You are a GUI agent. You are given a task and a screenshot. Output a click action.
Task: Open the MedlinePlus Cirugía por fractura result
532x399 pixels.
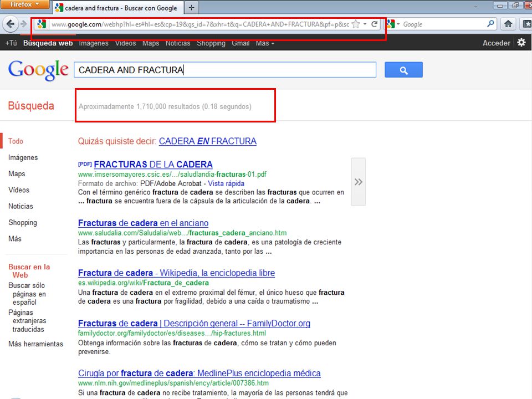pyautogui.click(x=199, y=373)
